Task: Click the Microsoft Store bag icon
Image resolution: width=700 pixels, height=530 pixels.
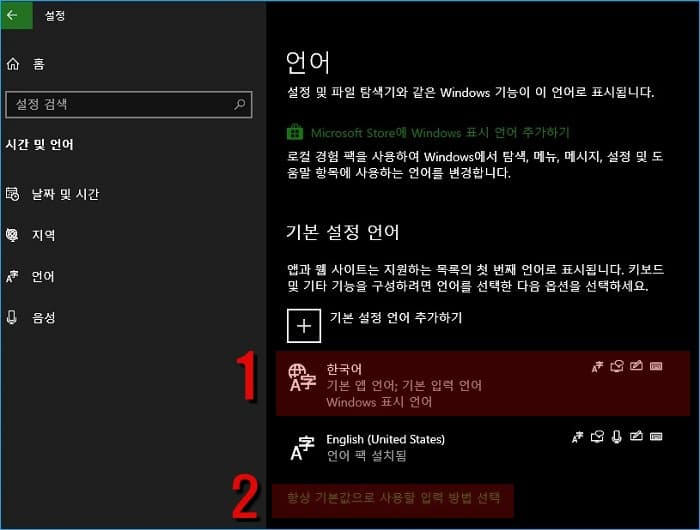Action: (295, 132)
